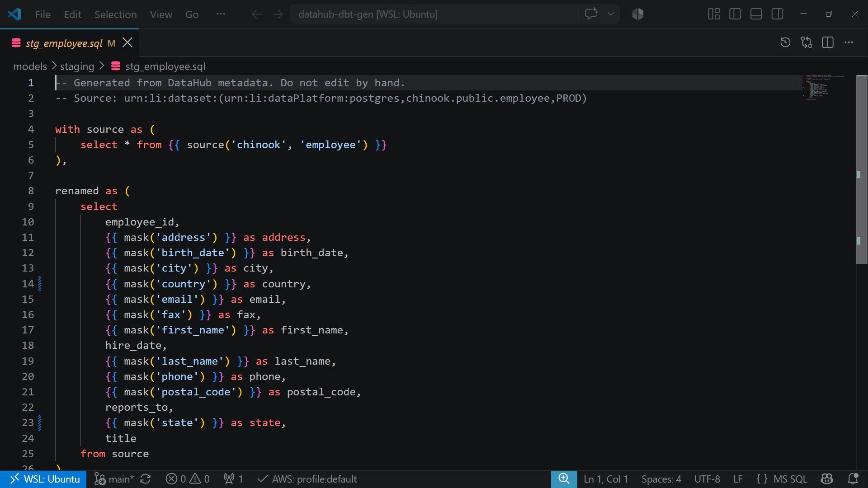
Task: Click the vertical scrollbar thumb
Action: tap(862, 169)
